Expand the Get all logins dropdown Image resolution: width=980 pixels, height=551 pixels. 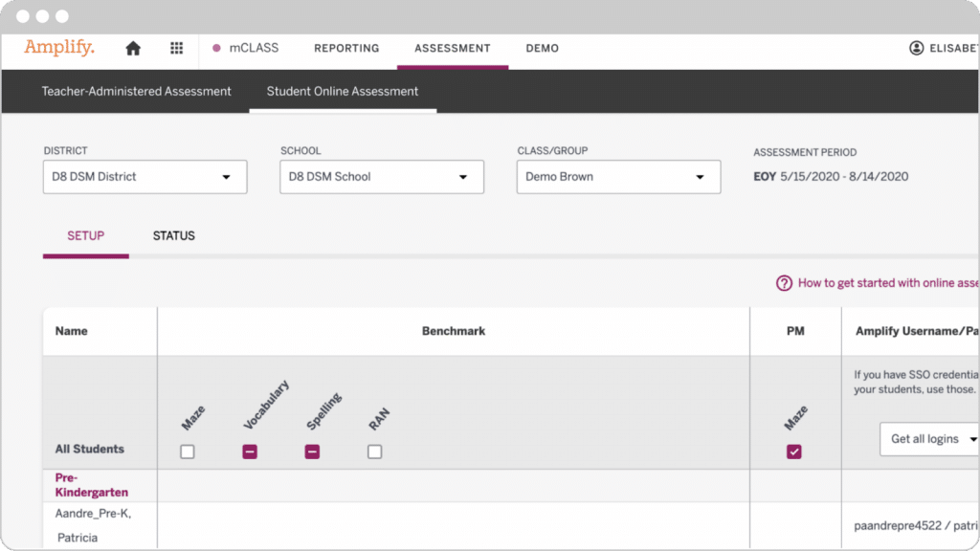(929, 439)
